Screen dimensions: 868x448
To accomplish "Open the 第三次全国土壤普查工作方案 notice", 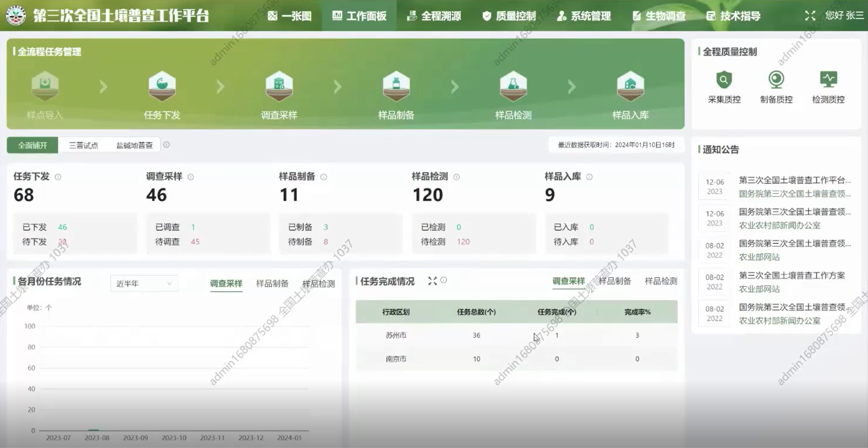I will [792, 275].
